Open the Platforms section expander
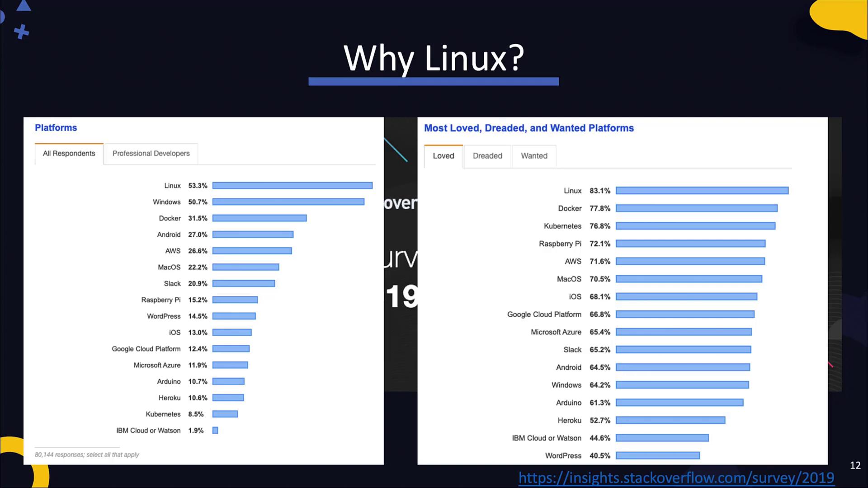The height and width of the screenshot is (488, 868). 56,127
